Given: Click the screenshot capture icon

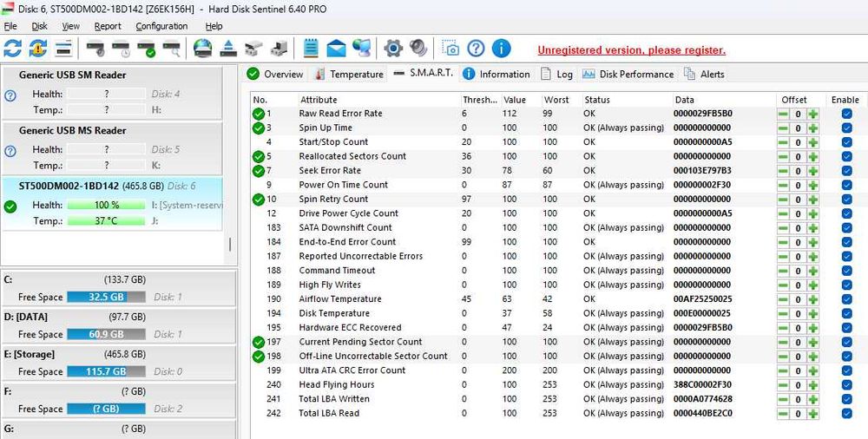Looking at the screenshot, I should [450, 49].
